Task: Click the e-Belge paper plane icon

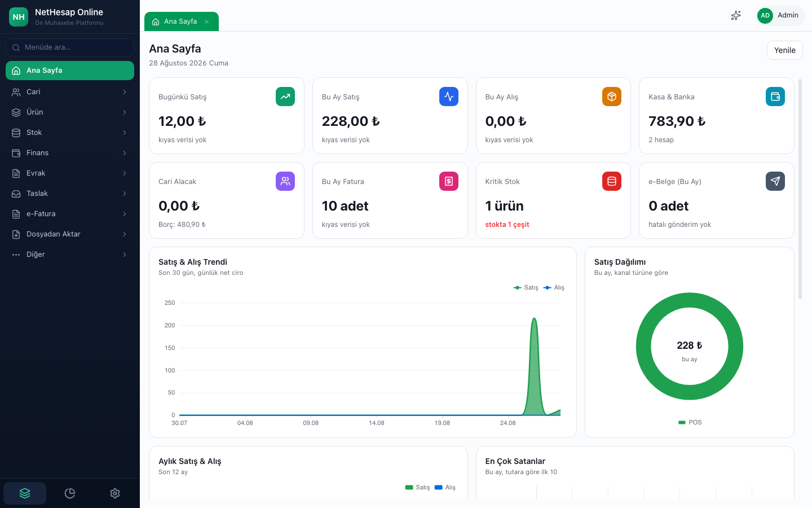Action: point(775,181)
